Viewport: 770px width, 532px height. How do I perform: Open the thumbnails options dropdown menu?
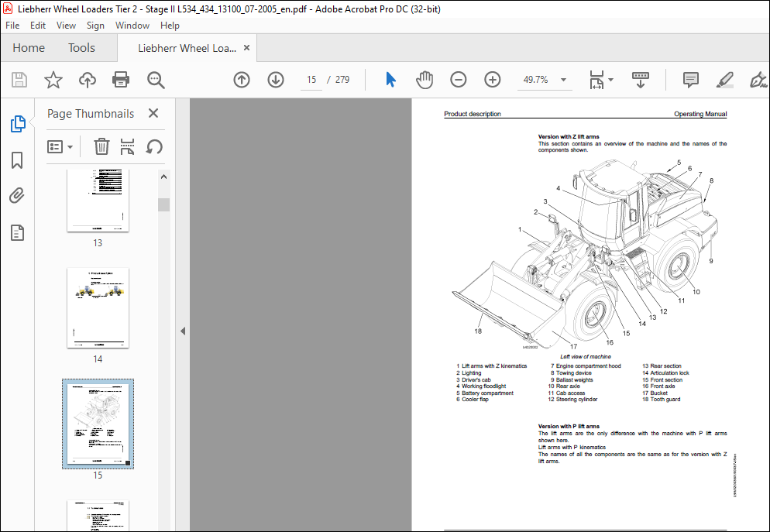60,146
